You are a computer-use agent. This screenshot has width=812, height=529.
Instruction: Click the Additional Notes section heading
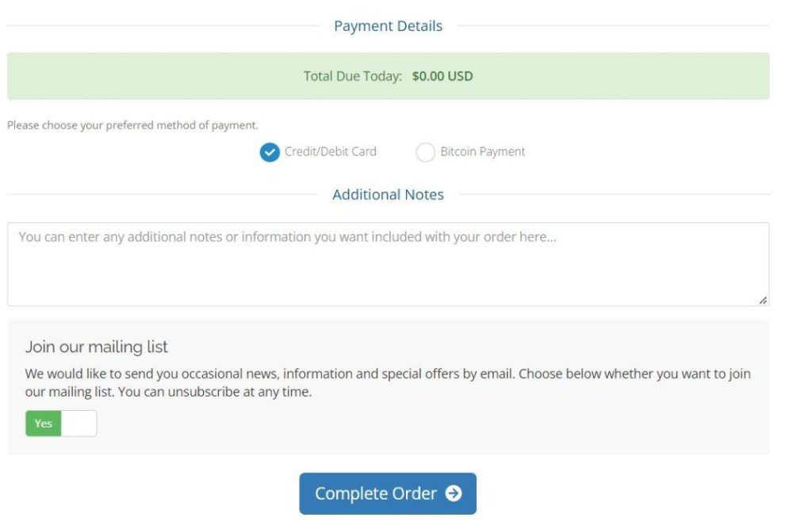388,194
